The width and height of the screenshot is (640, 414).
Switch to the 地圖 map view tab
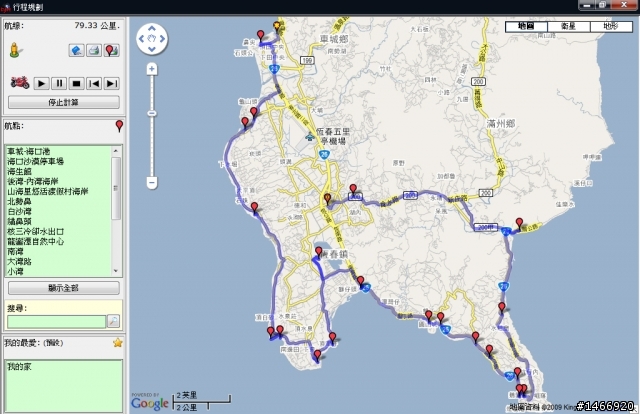pos(526,27)
